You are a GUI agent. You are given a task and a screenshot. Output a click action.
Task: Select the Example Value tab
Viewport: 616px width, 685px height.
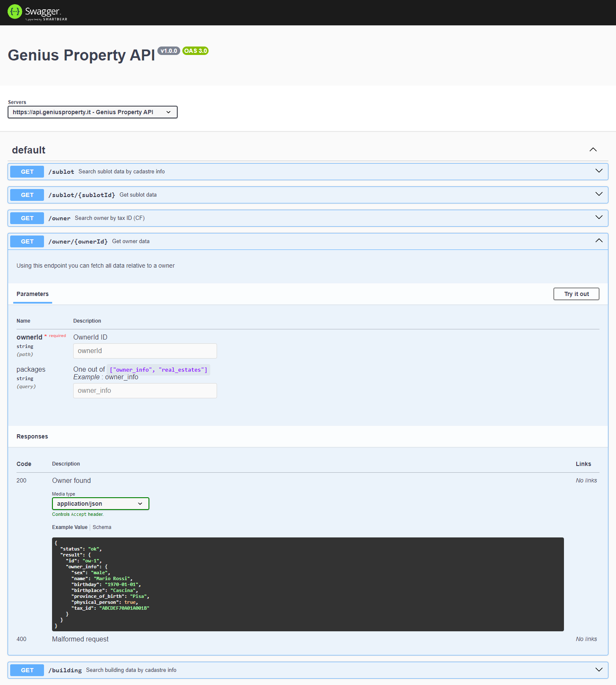pos(70,527)
